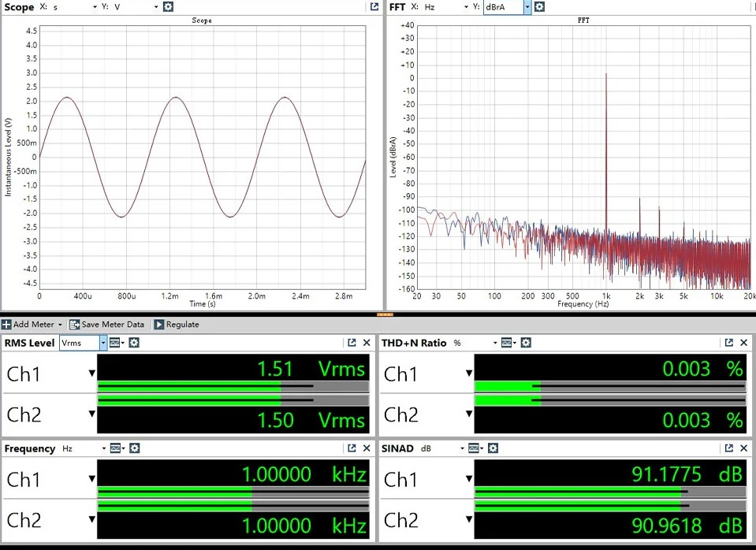Expand the RMS Level Vrms unit dropdown
The height and width of the screenshot is (550, 756).
(102, 343)
